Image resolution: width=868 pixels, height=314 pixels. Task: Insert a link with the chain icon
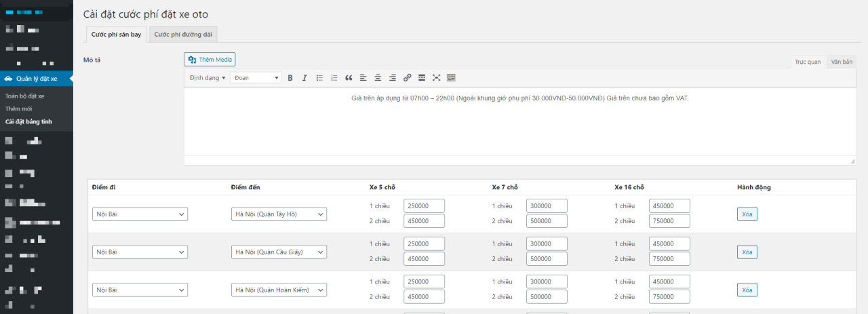[x=407, y=78]
